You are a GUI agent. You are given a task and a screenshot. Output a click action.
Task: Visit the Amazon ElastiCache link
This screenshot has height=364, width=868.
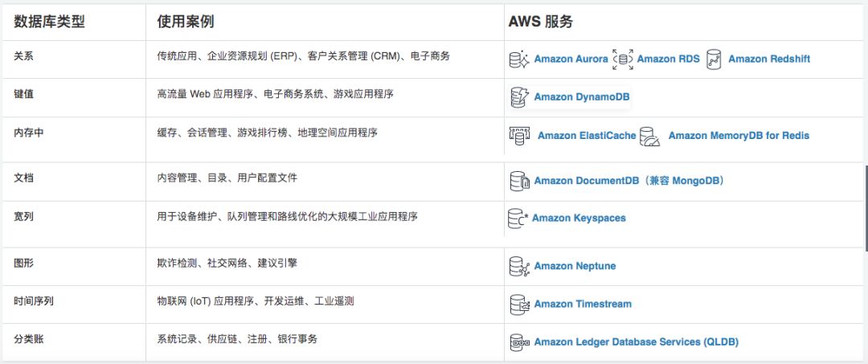(587, 136)
